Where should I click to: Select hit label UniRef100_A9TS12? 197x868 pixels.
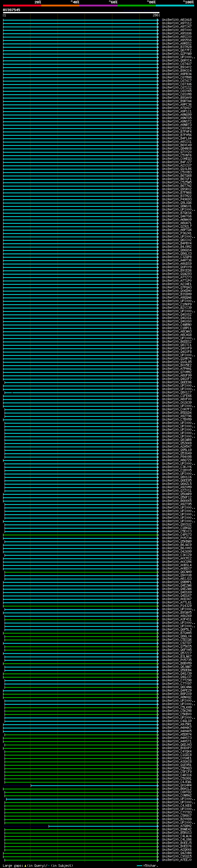tap(177, 23)
